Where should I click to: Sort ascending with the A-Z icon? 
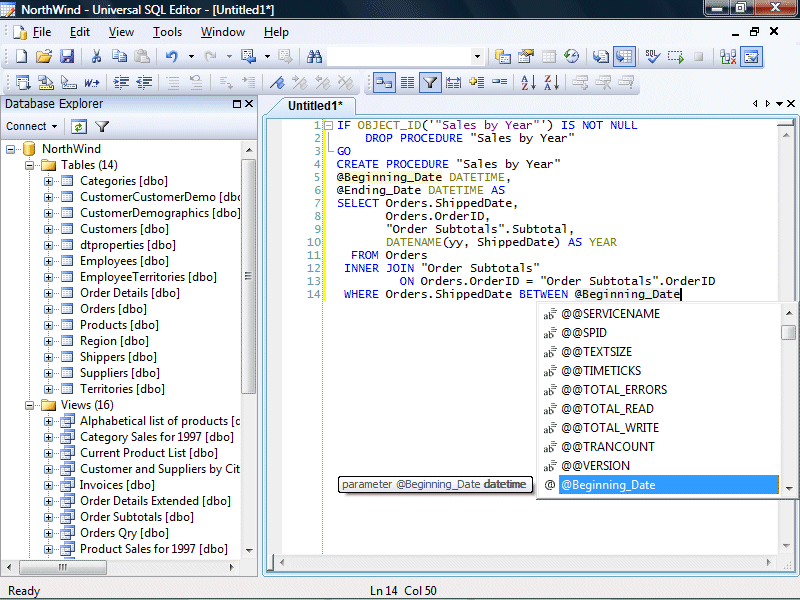[528, 82]
